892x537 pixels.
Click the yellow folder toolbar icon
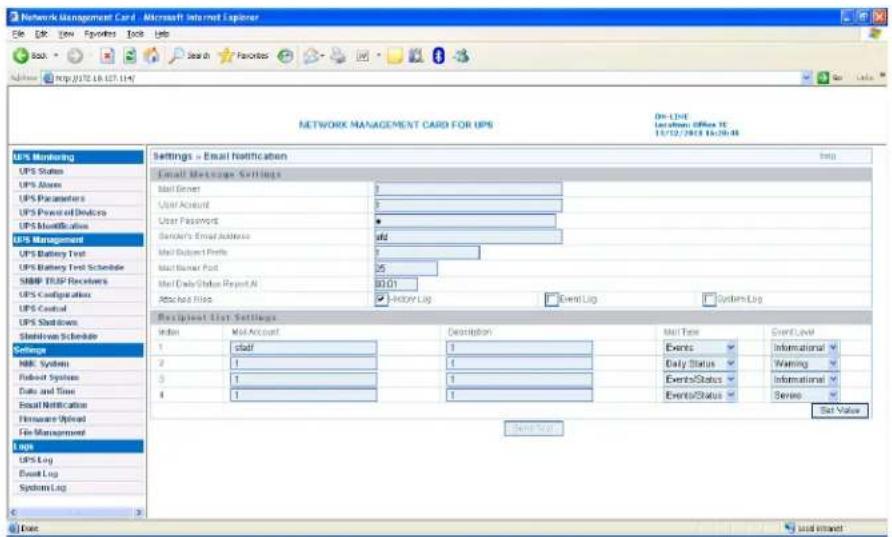395,56
